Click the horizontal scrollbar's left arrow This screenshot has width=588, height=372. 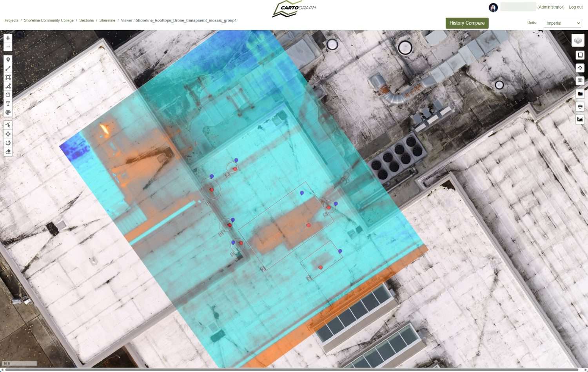pyautogui.click(x=2, y=370)
